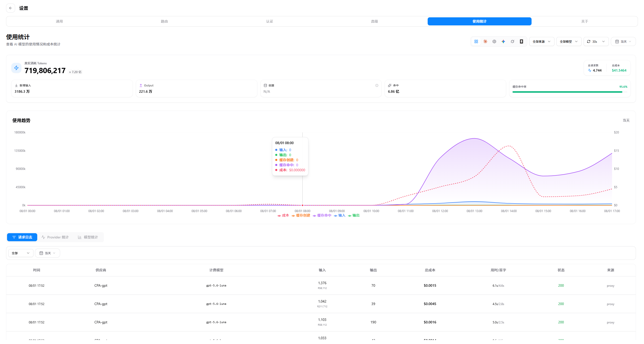The width and height of the screenshot is (644, 344).
Task: Click the upload arrow icon by Output
Action: (141, 85)
